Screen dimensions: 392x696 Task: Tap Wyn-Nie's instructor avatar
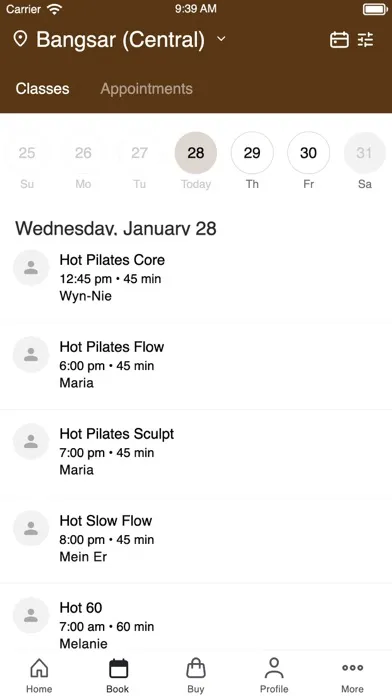click(x=31, y=268)
